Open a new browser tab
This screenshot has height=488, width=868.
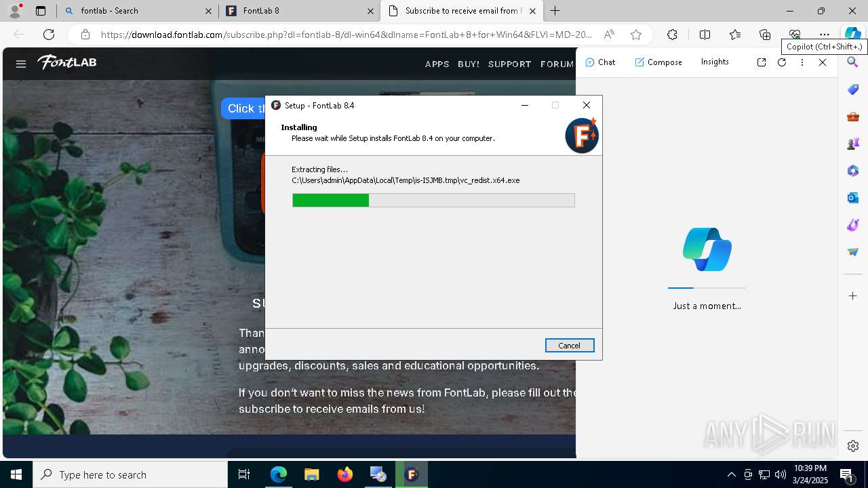pos(555,11)
